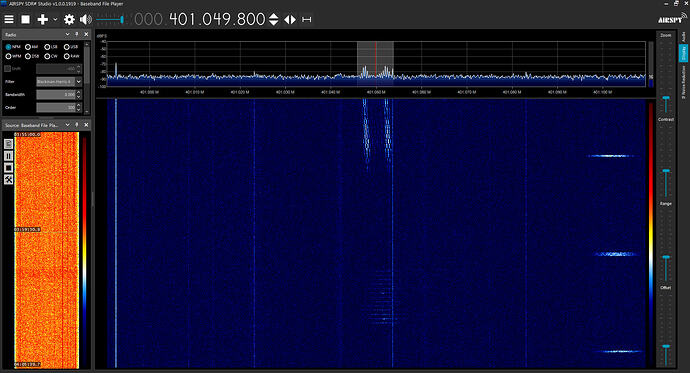Pin the Source Baseband File Player panel
The height and width of the screenshot is (373, 690).
click(77, 125)
